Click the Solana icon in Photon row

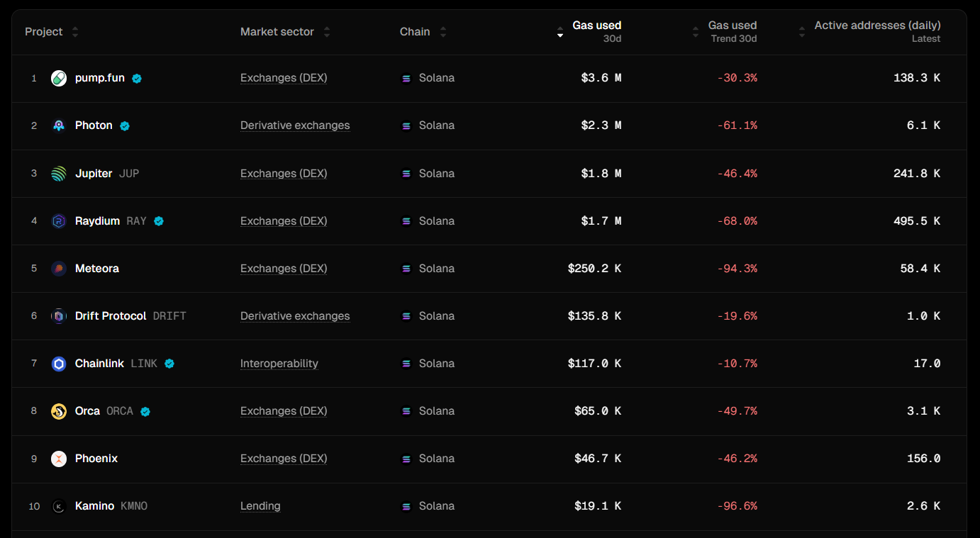tap(406, 126)
